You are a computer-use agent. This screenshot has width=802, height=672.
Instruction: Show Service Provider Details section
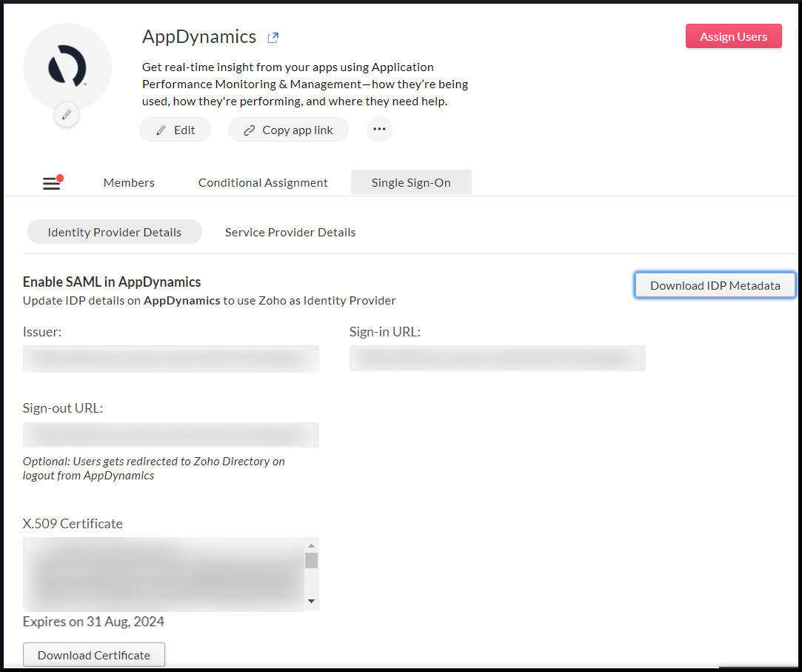coord(290,232)
